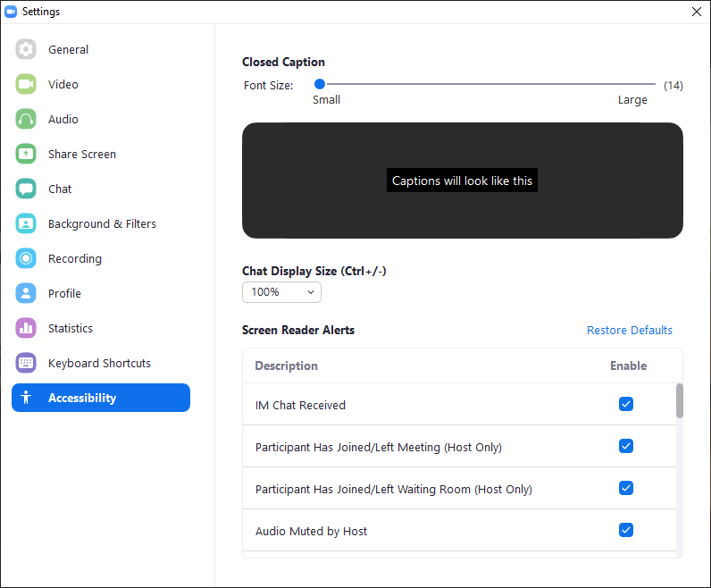The image size is (711, 588).
Task: Disable IM Chat Received alert checkbox
Action: pos(626,404)
